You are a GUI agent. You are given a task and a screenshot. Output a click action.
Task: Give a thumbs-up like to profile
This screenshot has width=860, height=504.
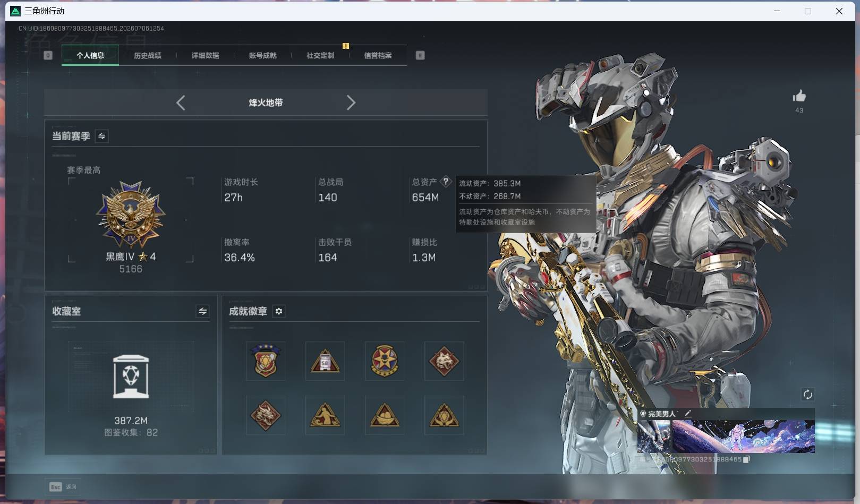(799, 96)
